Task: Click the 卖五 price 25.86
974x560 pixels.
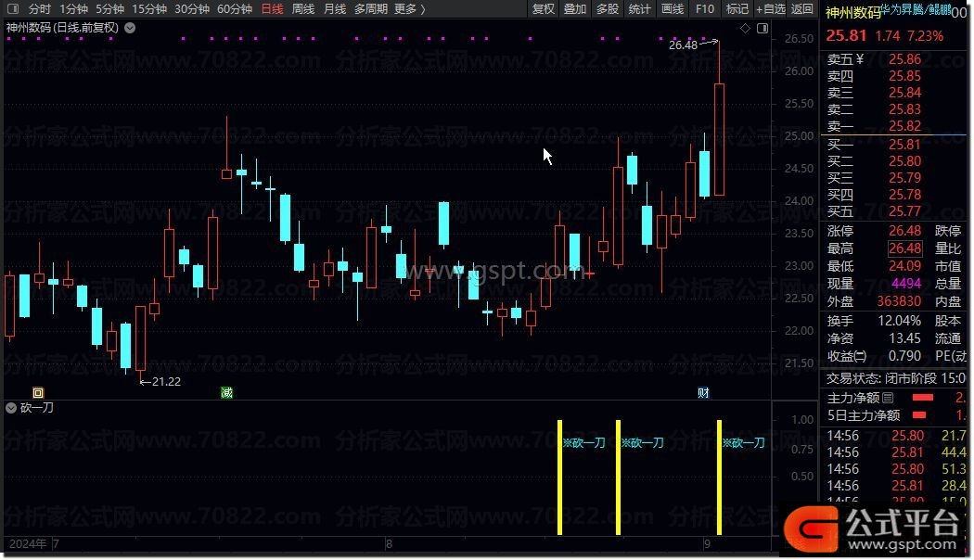Action: [904, 59]
